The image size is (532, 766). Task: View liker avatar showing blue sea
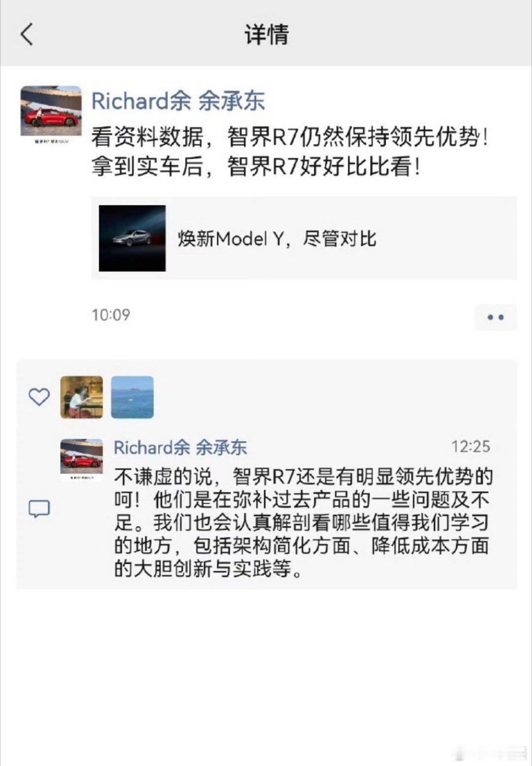(133, 397)
